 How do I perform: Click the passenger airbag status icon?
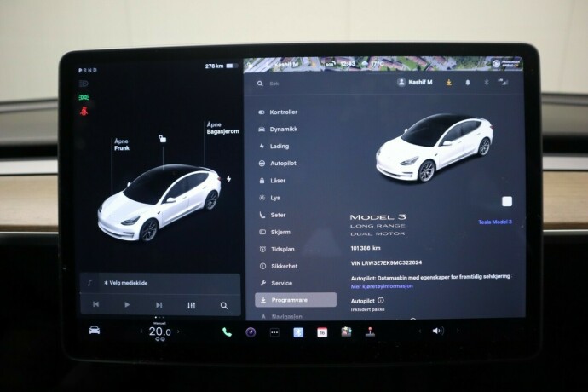pos(507,63)
